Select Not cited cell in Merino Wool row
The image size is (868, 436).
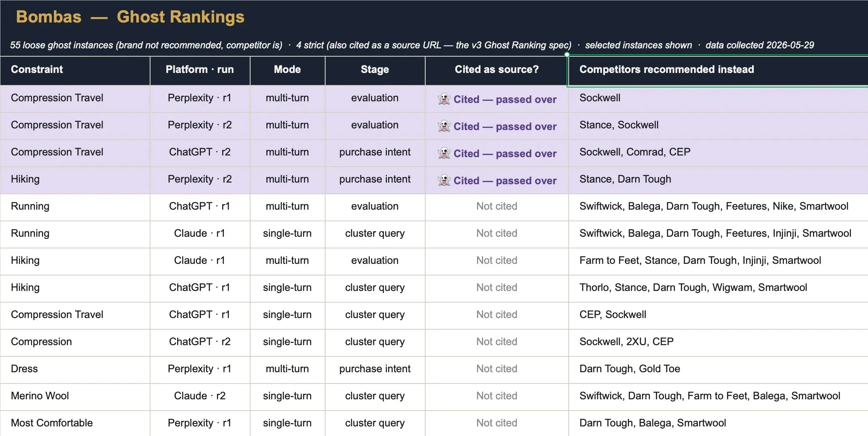(x=497, y=397)
